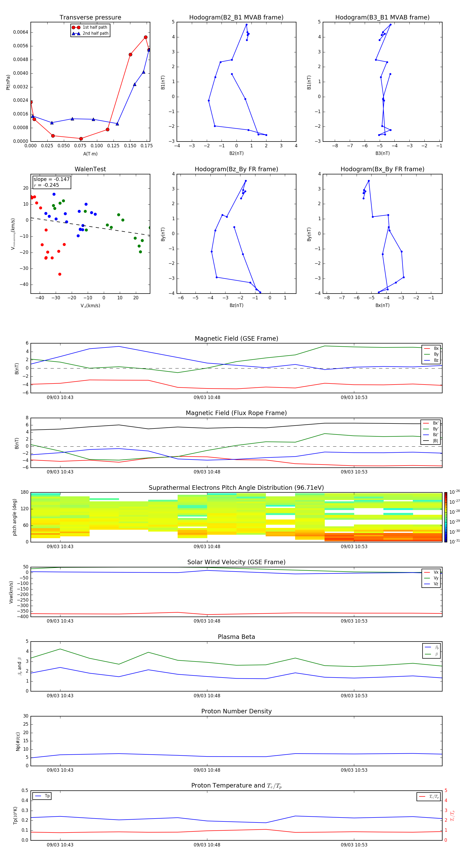
Task: Click the Te/Tp legend box
Action: 429,797
